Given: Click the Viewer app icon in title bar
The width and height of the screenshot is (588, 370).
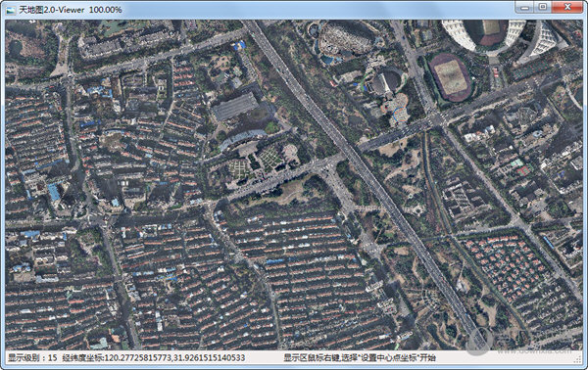Looking at the screenshot, I should [11, 10].
